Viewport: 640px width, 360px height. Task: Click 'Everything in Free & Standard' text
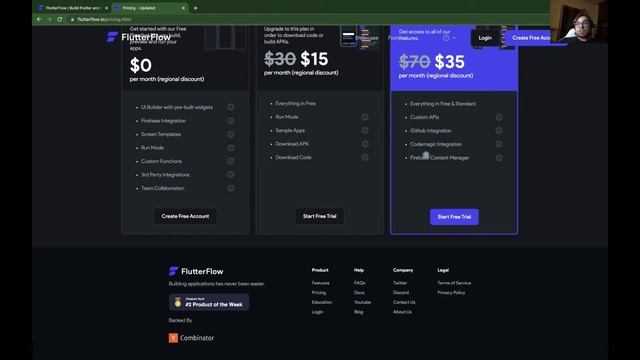443,104
